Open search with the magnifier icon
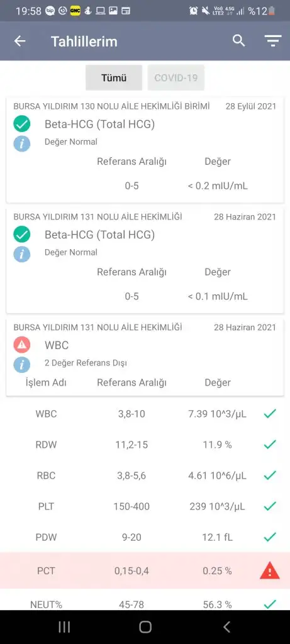This screenshot has width=290, height=644. (x=238, y=41)
